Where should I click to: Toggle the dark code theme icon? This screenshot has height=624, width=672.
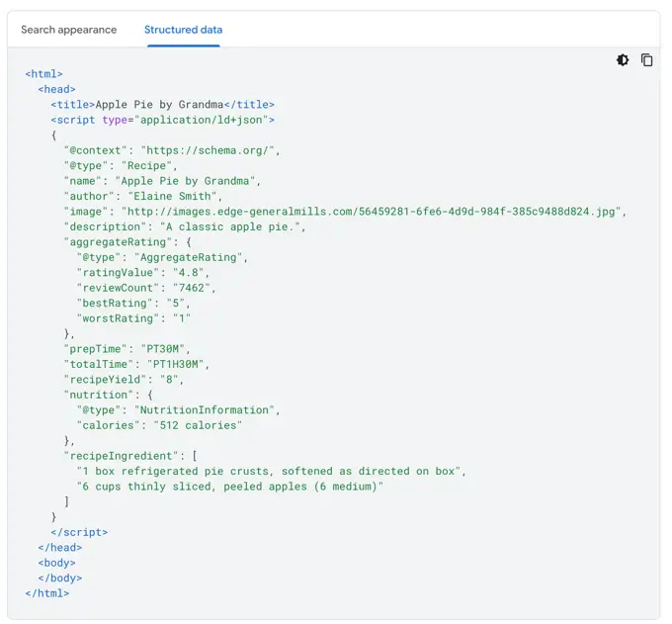623,60
